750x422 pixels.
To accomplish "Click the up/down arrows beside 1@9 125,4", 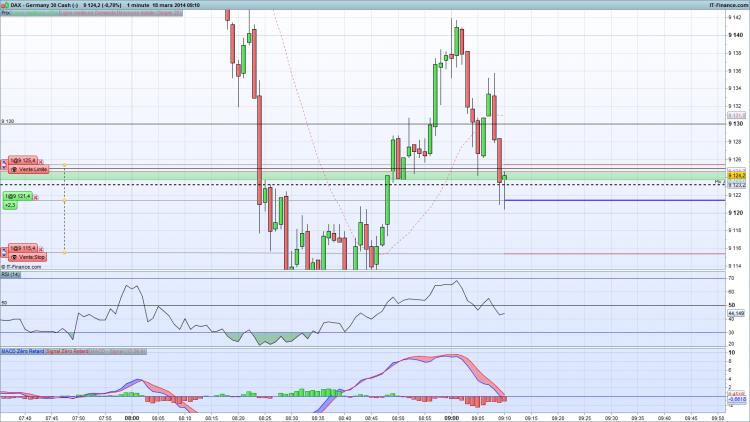I will pyautogui.click(x=4, y=165).
